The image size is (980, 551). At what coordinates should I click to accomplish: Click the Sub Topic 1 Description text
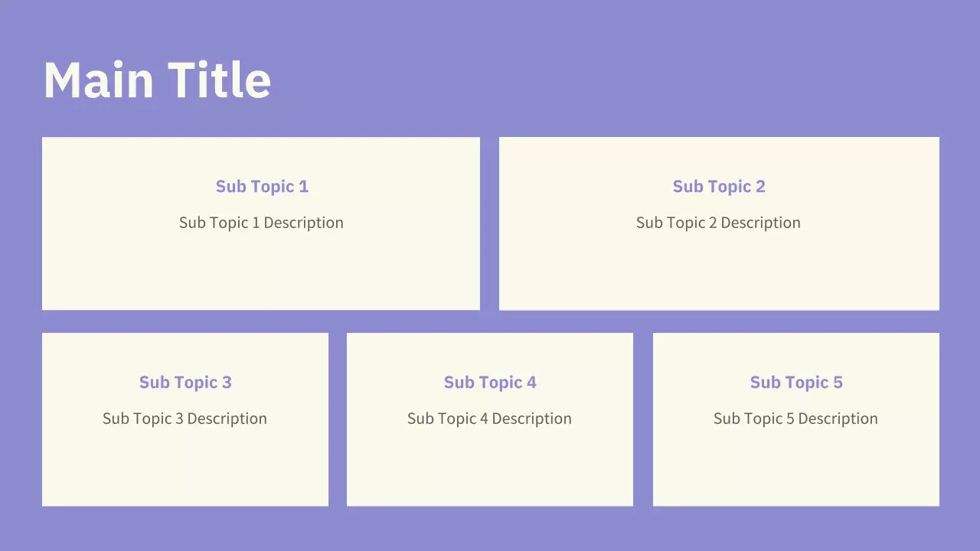261,223
